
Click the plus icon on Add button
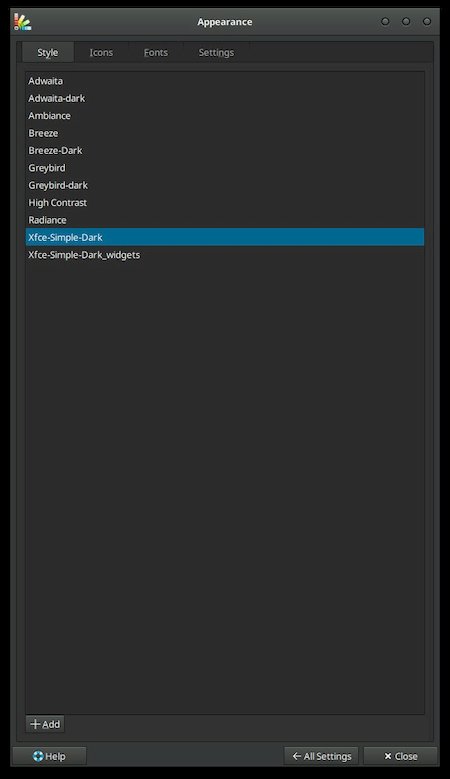[x=35, y=724]
